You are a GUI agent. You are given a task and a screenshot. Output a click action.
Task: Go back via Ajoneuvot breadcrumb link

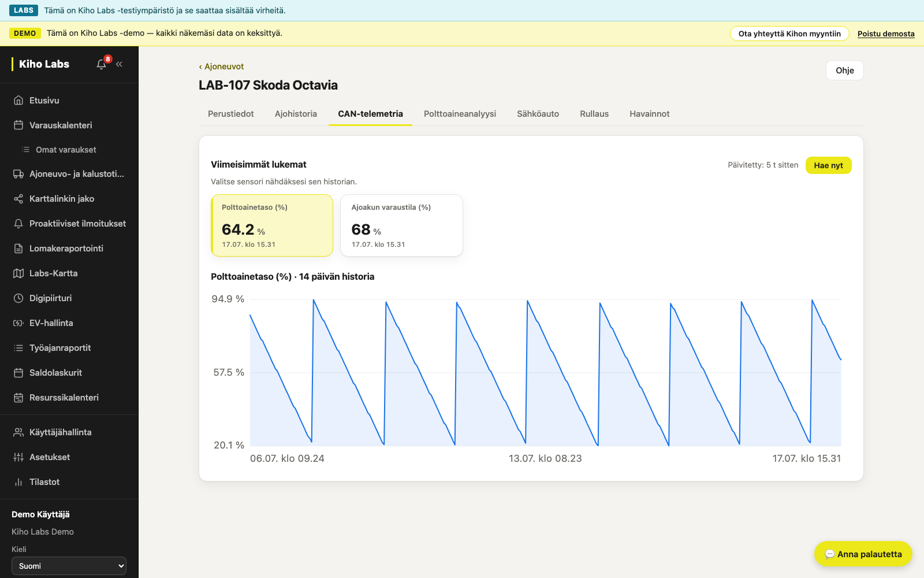[221, 66]
